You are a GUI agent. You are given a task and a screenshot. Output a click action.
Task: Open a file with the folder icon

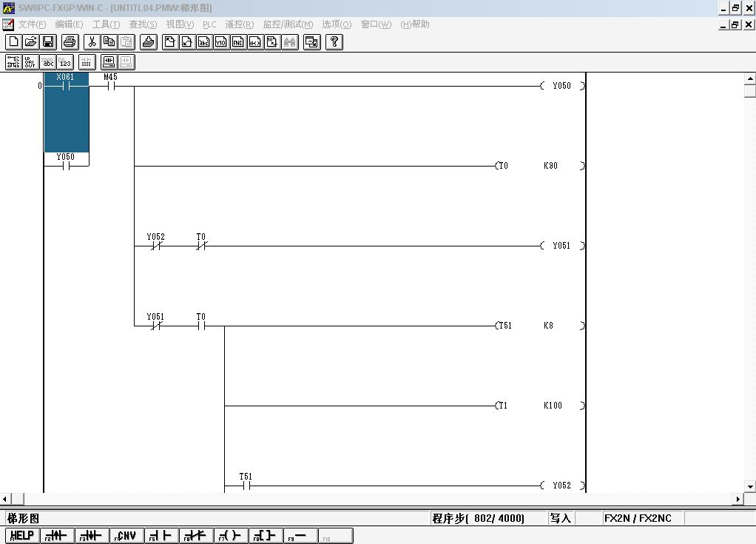tap(30, 42)
